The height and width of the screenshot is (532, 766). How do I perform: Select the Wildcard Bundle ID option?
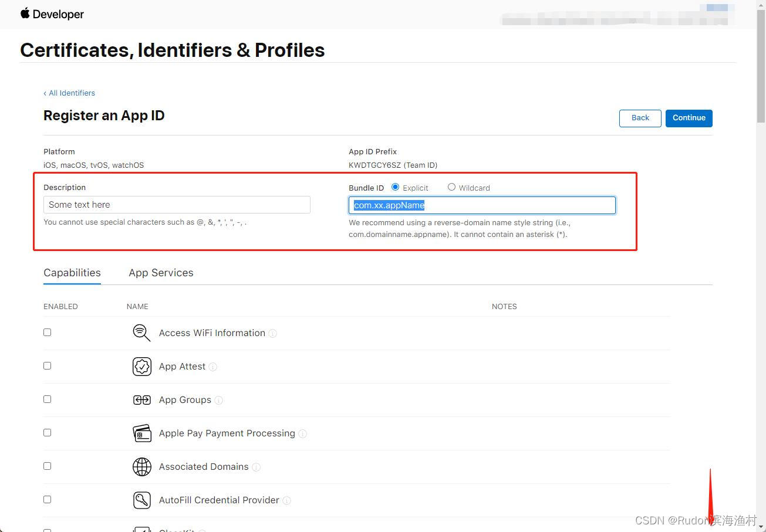click(451, 187)
